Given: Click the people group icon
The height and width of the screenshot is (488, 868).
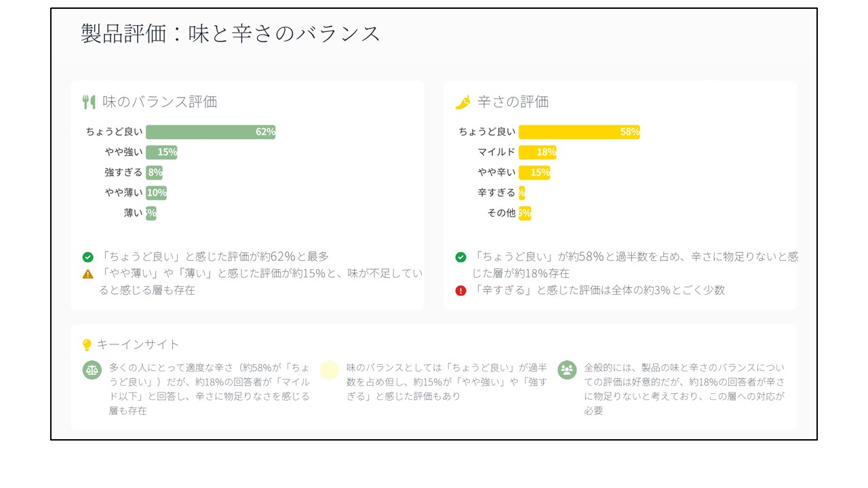Looking at the screenshot, I should [567, 369].
